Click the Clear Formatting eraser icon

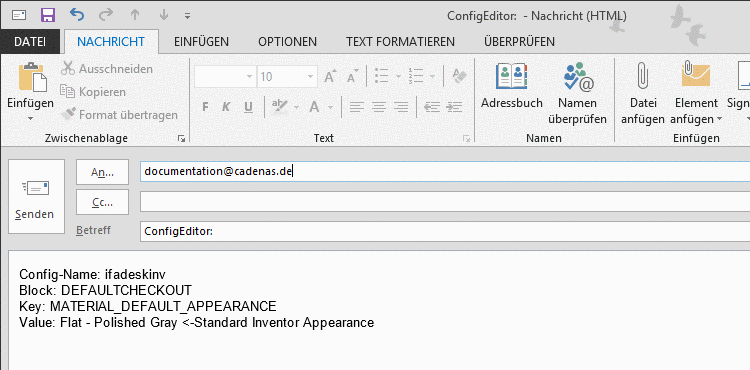tap(458, 76)
